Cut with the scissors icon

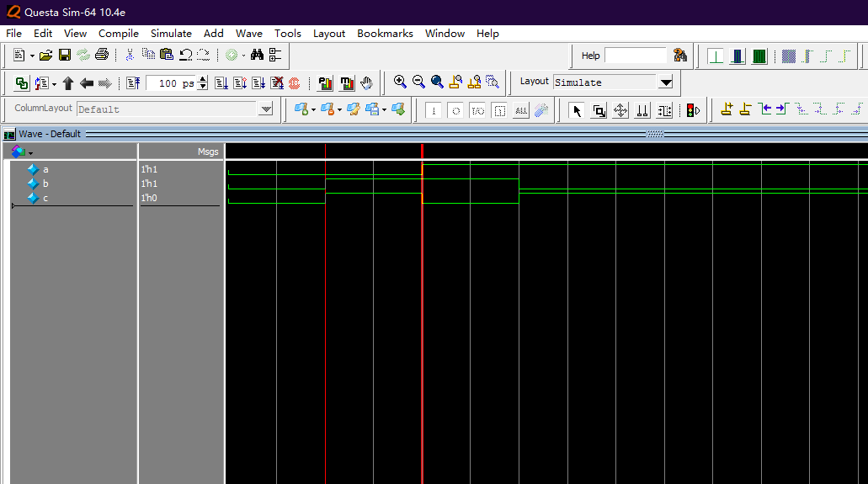130,54
